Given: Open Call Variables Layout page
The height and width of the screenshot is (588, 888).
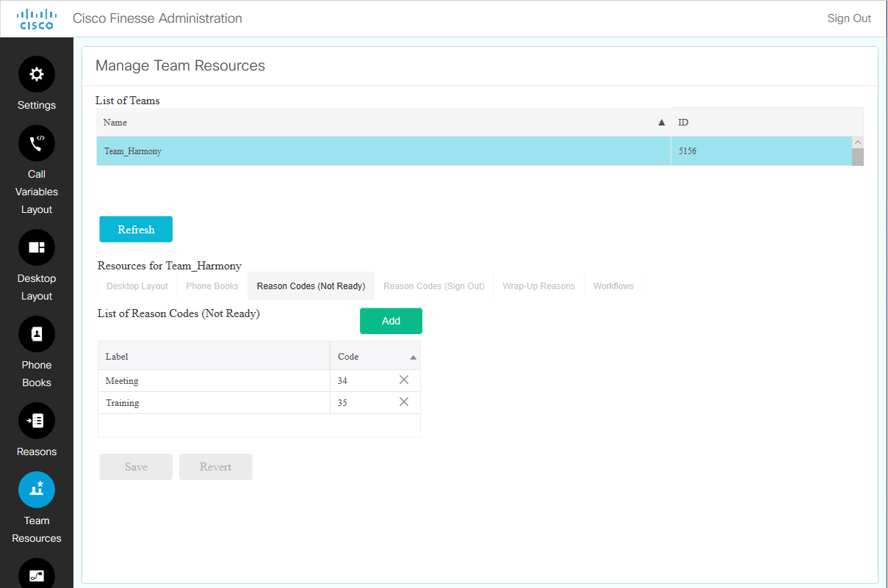Looking at the screenshot, I should 37,143.
